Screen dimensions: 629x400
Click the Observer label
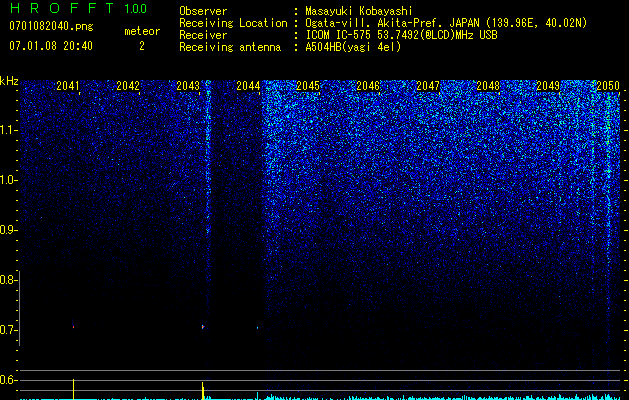click(203, 11)
